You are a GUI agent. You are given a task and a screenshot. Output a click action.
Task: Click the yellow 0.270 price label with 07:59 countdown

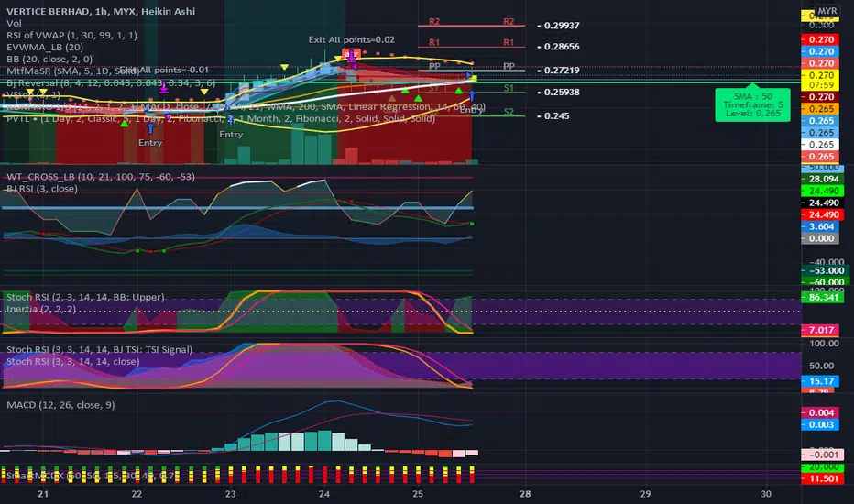click(821, 80)
